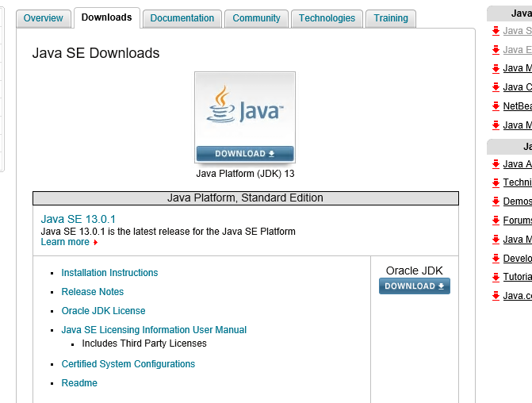Select the Downloads tab
This screenshot has width=532, height=403.
pyautogui.click(x=106, y=17)
